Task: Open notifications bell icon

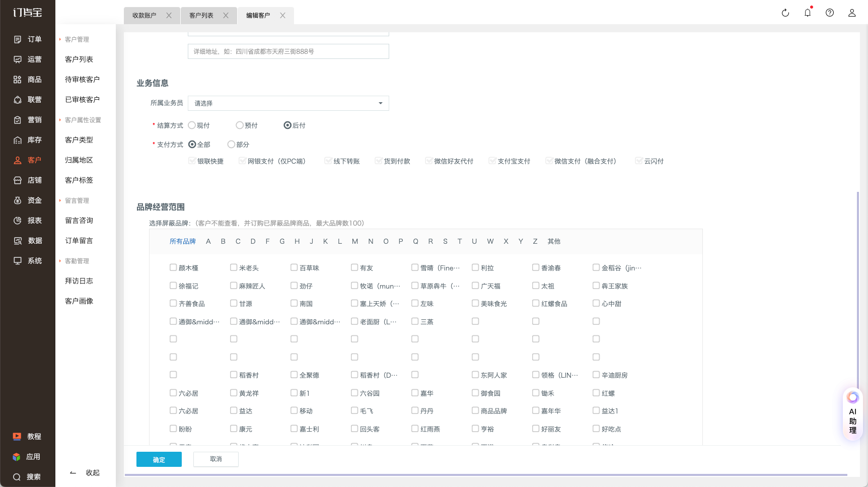Action: click(808, 13)
